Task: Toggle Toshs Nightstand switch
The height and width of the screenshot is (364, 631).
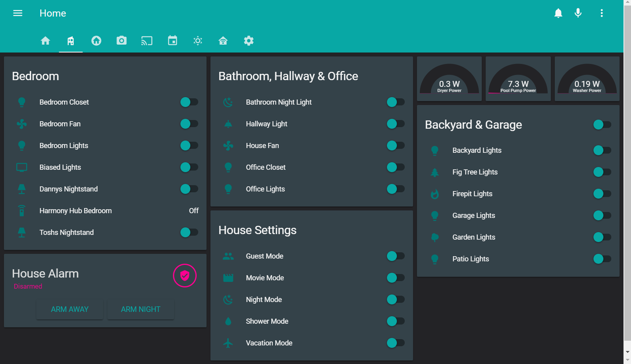Action: point(189,232)
